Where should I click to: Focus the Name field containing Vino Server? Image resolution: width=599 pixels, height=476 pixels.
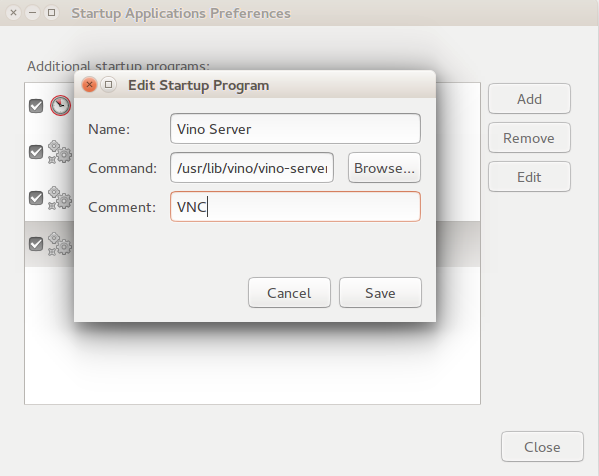click(x=295, y=129)
